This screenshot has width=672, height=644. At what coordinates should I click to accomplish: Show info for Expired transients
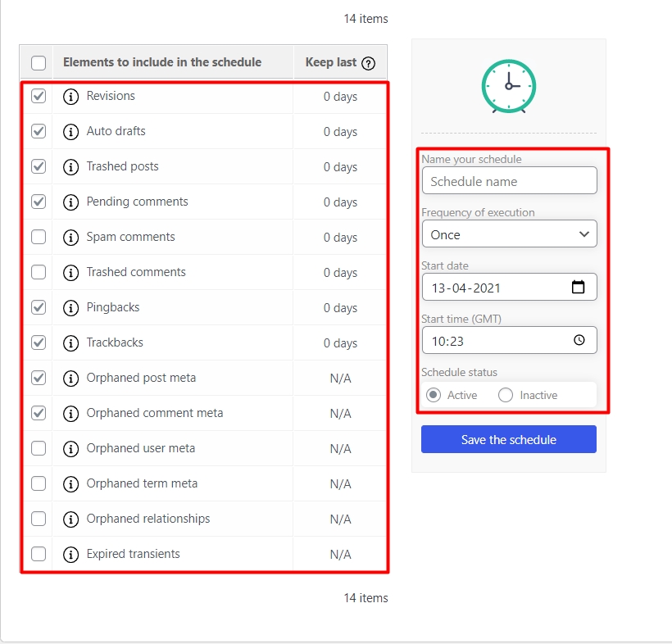[x=70, y=555]
